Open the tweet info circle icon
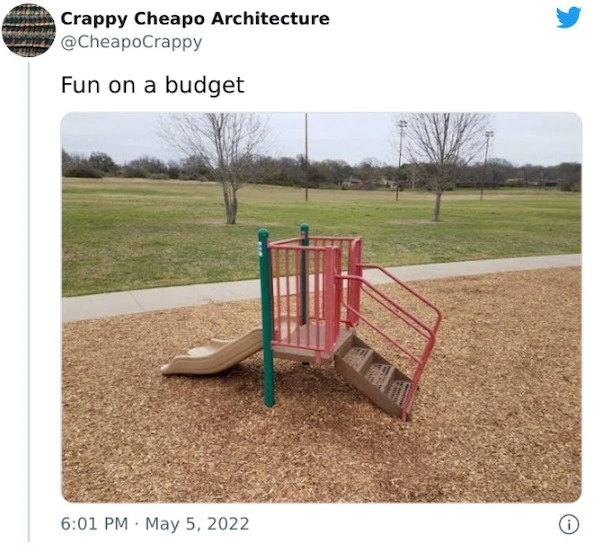 (569, 524)
